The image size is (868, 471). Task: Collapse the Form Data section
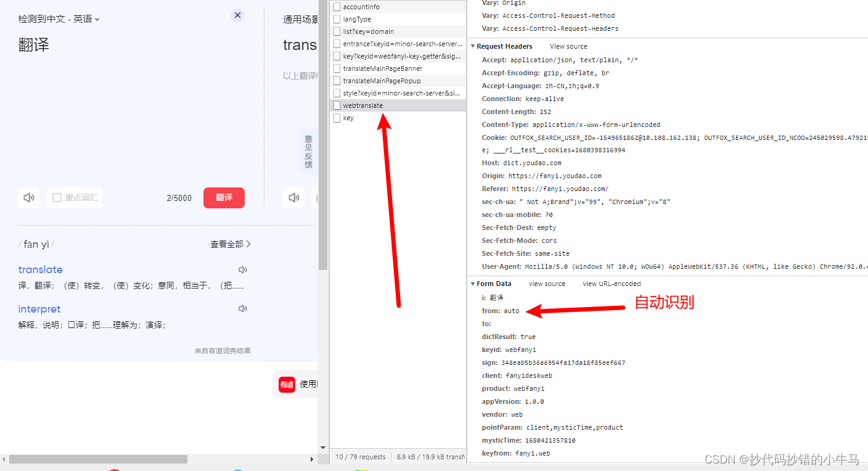(473, 284)
